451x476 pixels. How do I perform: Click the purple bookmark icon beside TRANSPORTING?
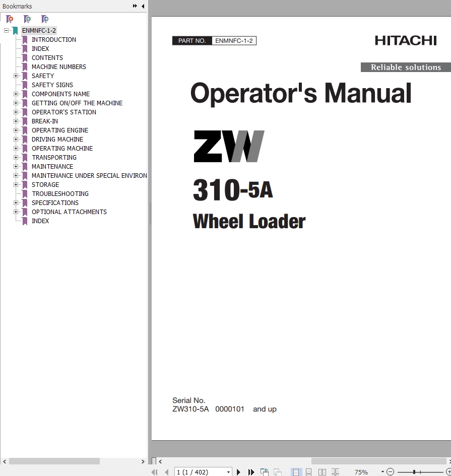25,158
